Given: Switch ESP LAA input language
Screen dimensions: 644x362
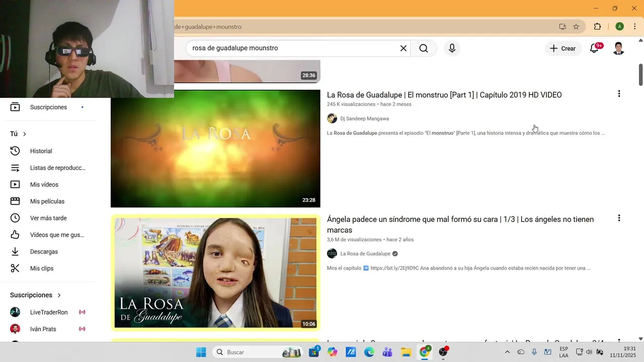Looking at the screenshot, I should [563, 352].
